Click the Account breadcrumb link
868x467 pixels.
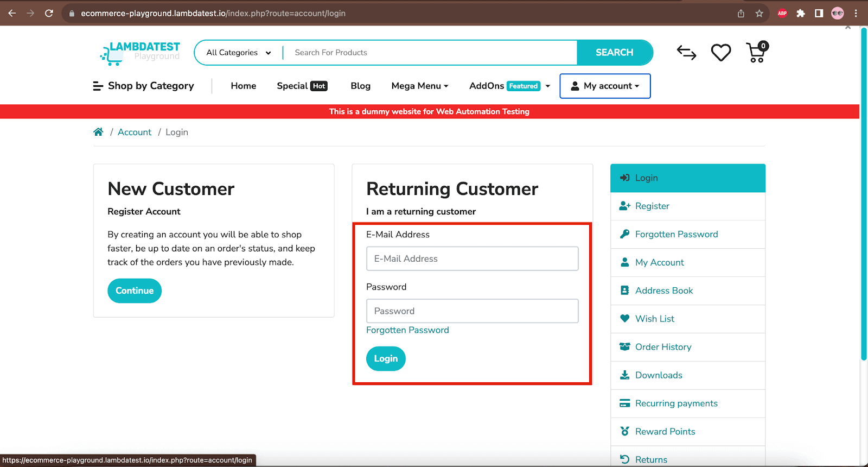click(x=135, y=132)
